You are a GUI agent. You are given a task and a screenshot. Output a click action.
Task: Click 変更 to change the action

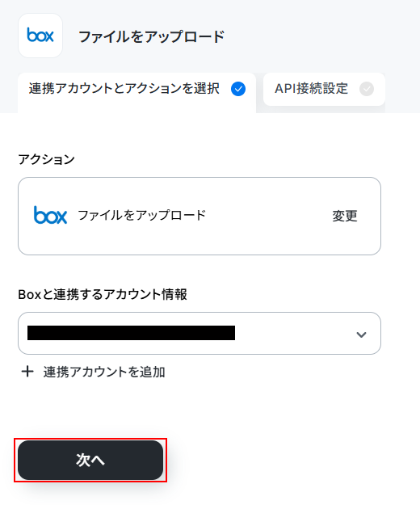pos(345,216)
